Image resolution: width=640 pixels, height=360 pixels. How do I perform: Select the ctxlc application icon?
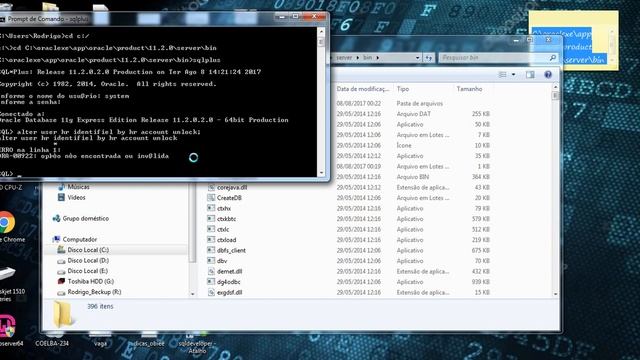(211, 229)
